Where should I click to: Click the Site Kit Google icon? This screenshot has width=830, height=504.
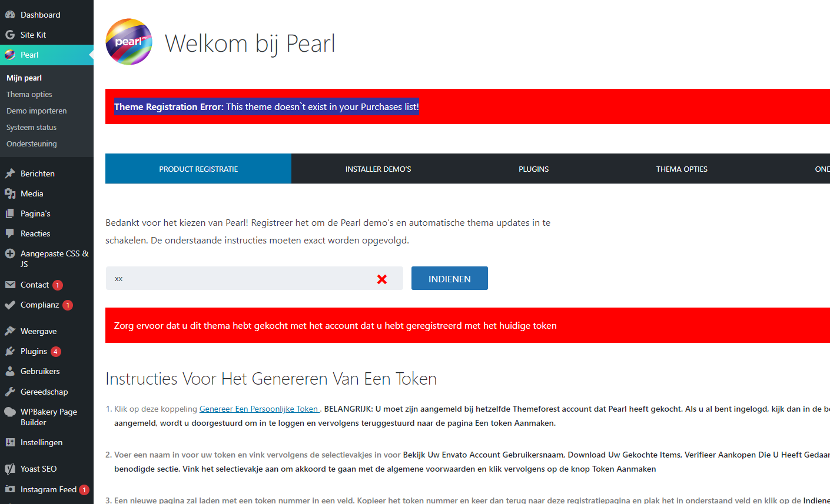point(10,35)
